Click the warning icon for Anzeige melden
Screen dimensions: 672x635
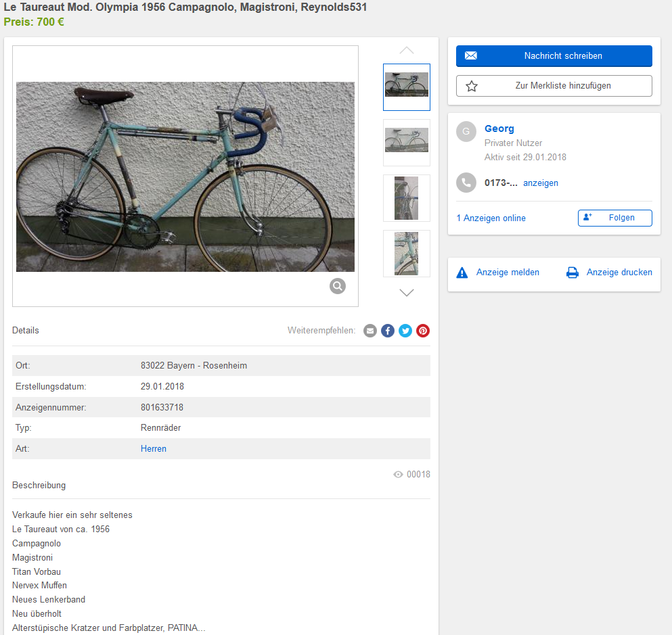[462, 273]
